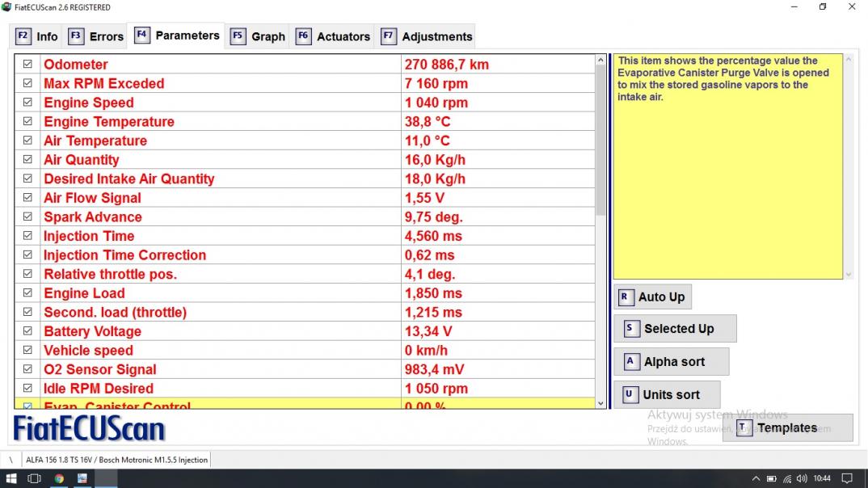
Task: Click the F4 key icon on Parameters
Action: [141, 36]
